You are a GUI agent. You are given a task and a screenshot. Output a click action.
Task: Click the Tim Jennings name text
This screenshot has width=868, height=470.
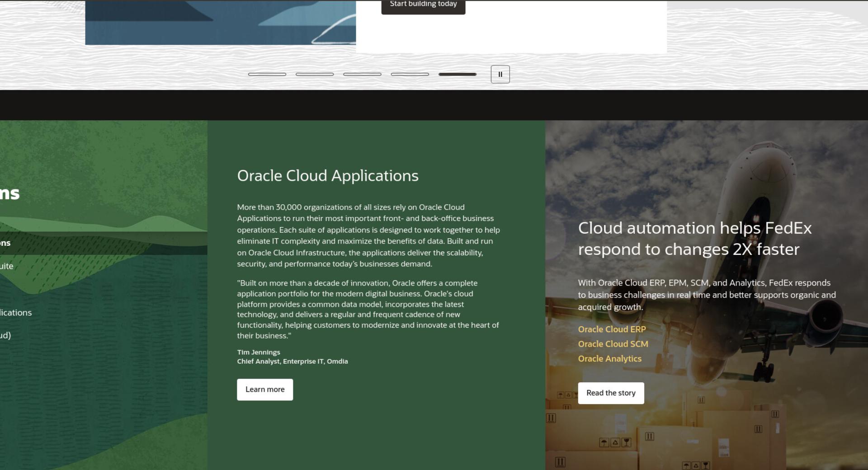[259, 352]
